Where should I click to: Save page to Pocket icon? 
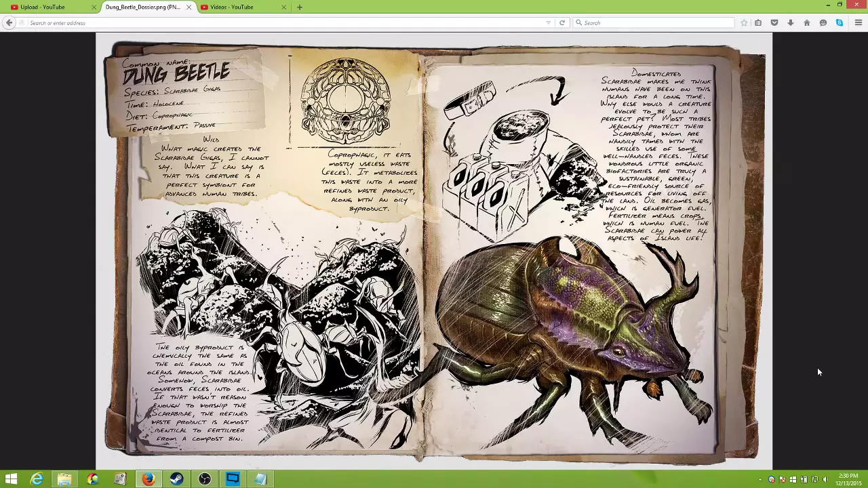774,22
